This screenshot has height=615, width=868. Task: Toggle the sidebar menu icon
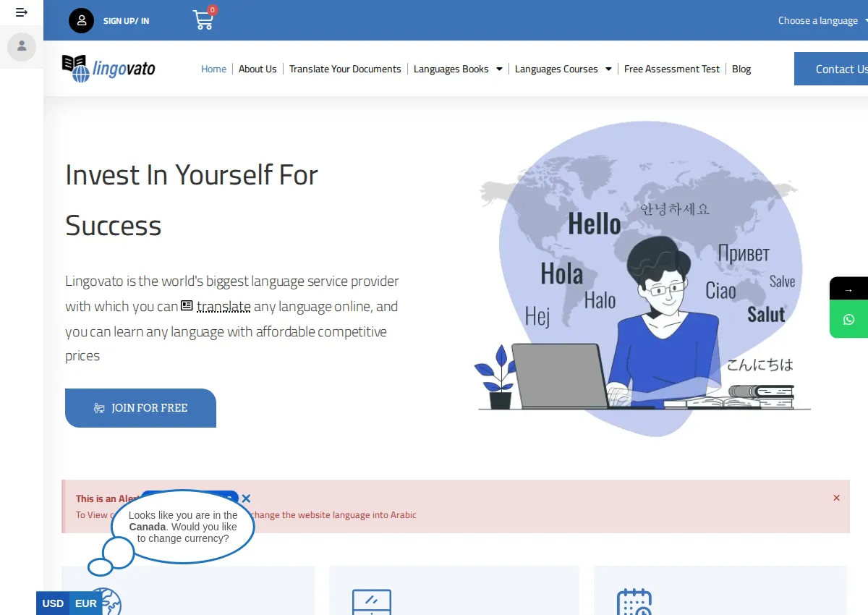pos(22,12)
